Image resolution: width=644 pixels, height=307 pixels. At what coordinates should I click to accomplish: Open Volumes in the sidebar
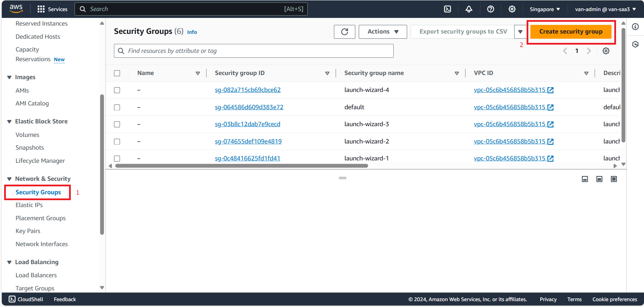27,135
